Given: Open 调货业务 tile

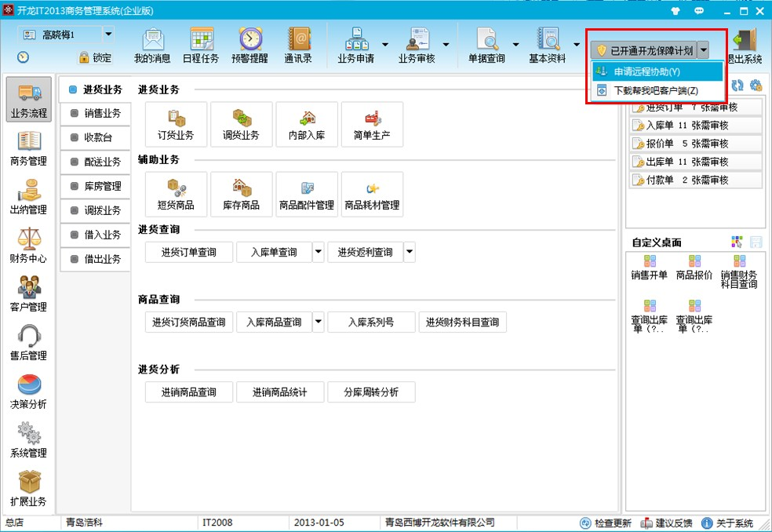Looking at the screenshot, I should (242, 124).
